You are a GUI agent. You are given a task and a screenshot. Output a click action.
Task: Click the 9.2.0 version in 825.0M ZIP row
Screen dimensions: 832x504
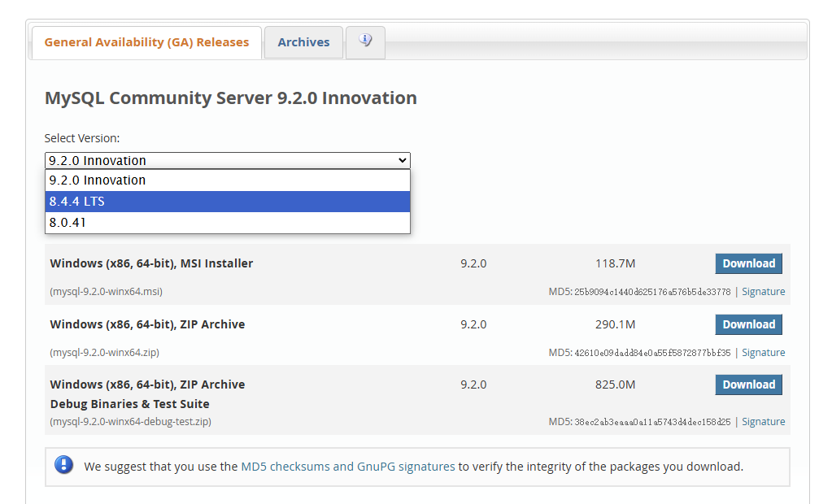pyautogui.click(x=473, y=385)
